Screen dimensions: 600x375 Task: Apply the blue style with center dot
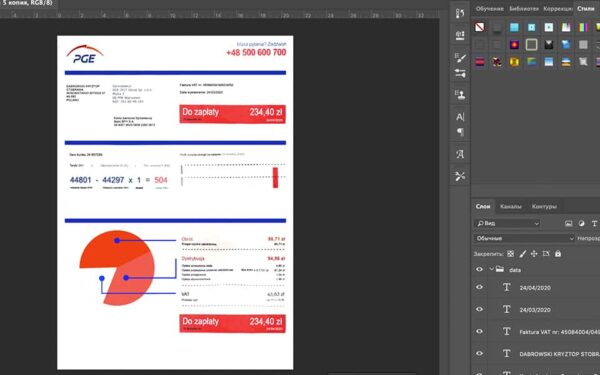coord(531,27)
